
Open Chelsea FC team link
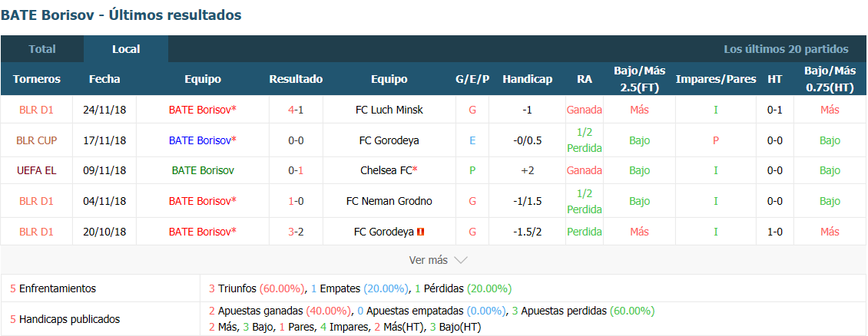pyautogui.click(x=389, y=170)
